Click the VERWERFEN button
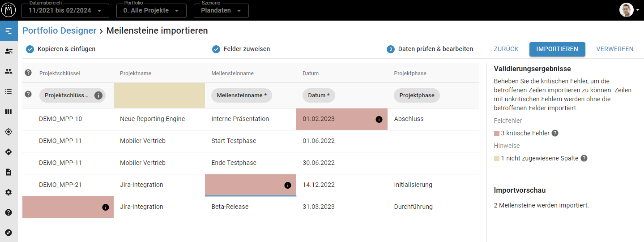The height and width of the screenshot is (242, 644). 614,49
